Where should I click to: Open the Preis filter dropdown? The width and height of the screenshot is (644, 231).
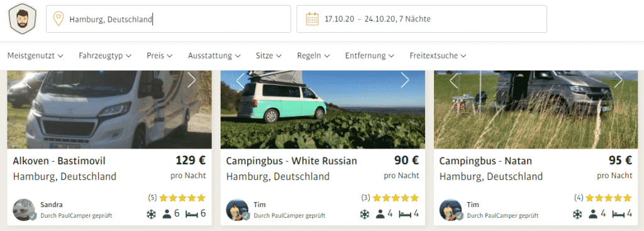pyautogui.click(x=159, y=55)
